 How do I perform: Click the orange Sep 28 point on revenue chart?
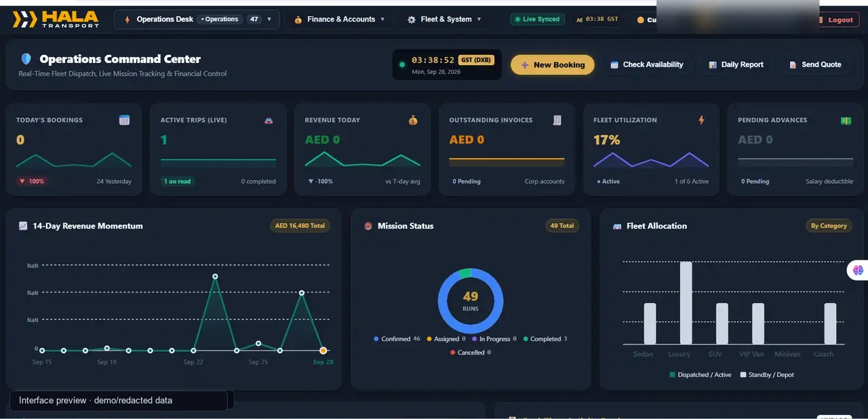[323, 351]
